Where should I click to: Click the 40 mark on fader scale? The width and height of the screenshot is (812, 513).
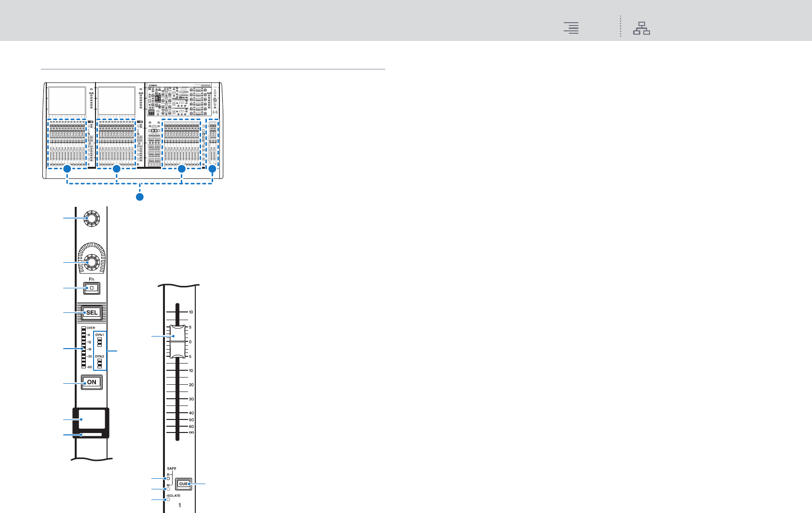tap(191, 413)
